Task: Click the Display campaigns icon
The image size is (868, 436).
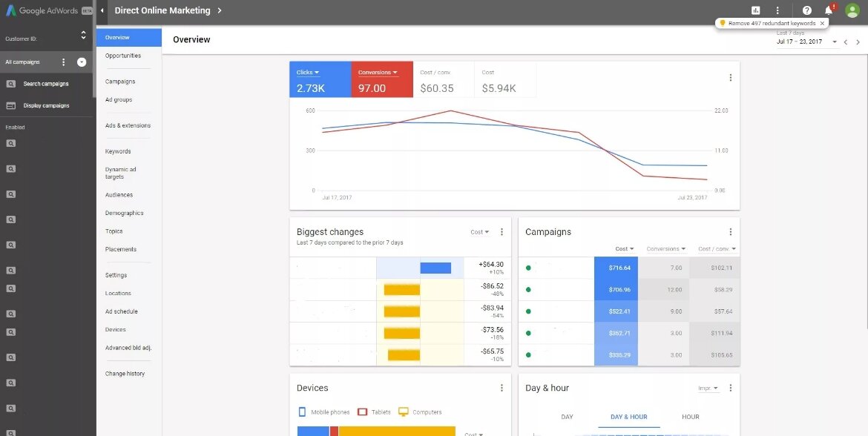Action: (10, 106)
